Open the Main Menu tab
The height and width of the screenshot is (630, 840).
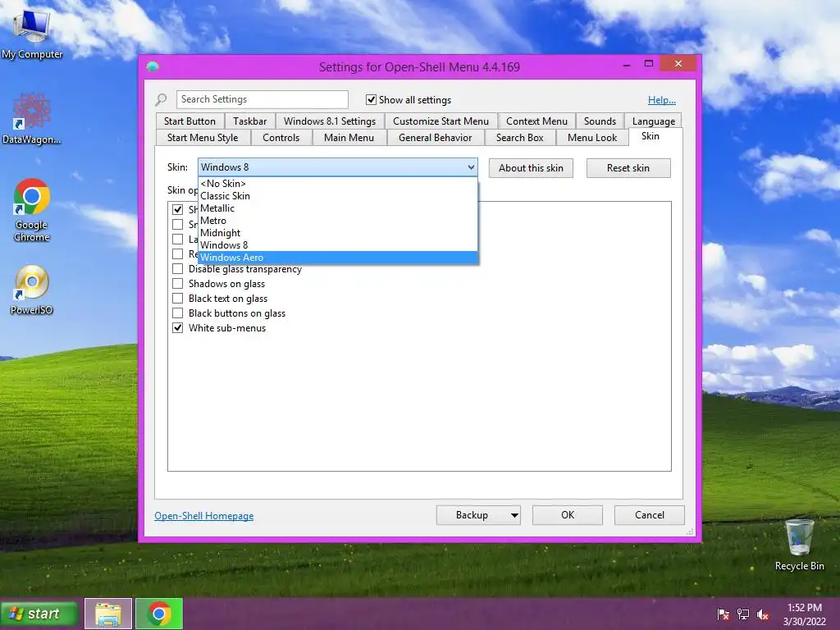(x=349, y=138)
